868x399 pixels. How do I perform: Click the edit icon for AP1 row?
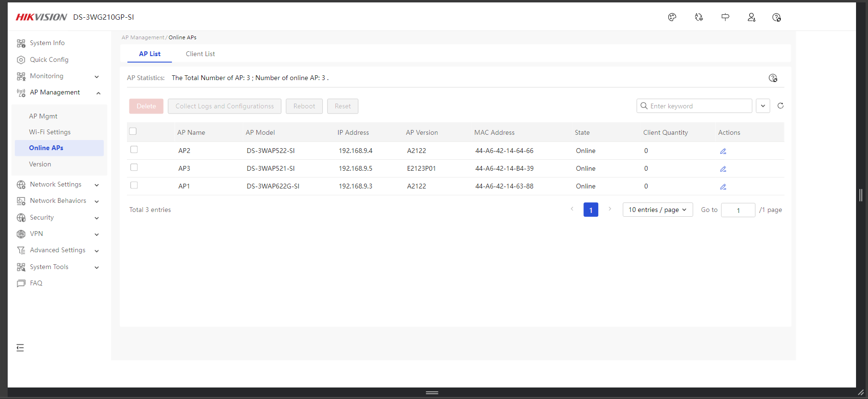[x=723, y=187]
